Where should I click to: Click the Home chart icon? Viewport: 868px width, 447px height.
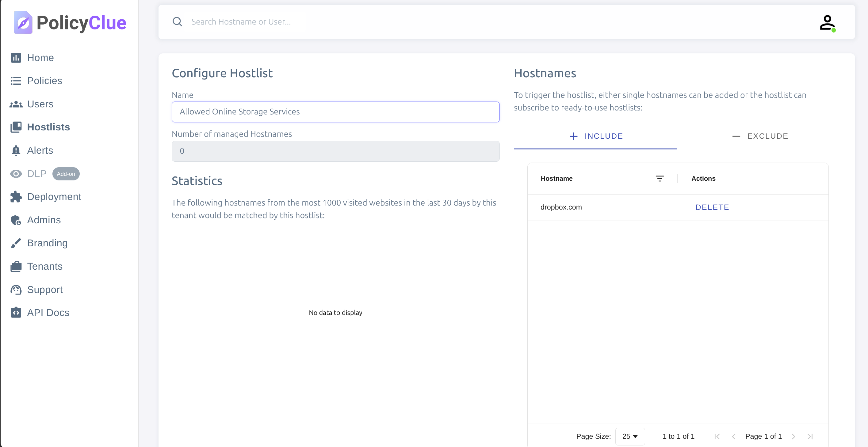(x=16, y=58)
